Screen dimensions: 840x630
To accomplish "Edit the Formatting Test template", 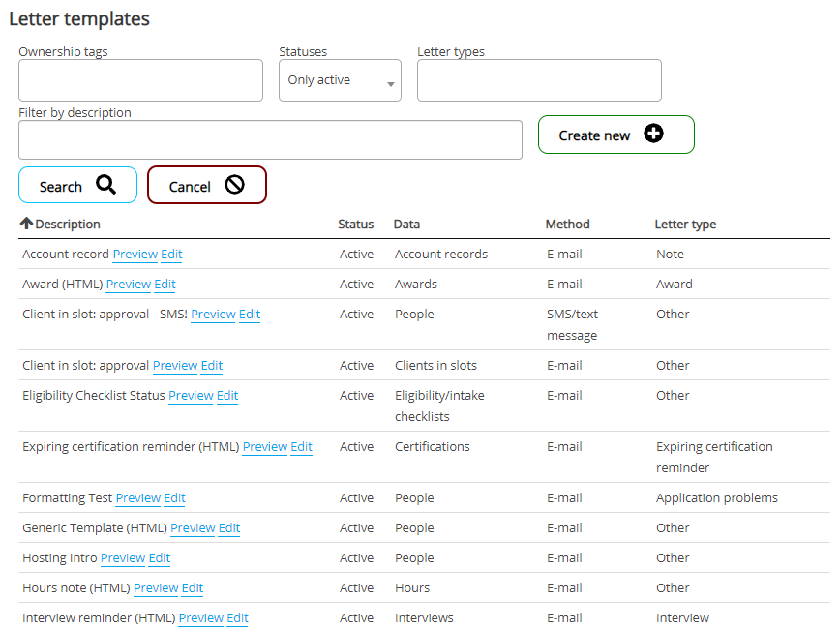I will pyautogui.click(x=174, y=497).
